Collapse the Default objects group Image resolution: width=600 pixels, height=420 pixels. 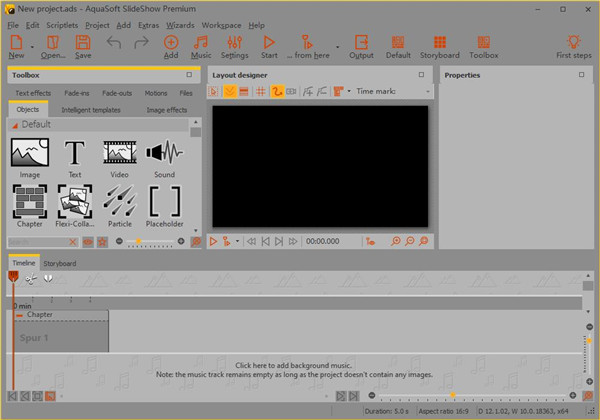pyautogui.click(x=14, y=125)
